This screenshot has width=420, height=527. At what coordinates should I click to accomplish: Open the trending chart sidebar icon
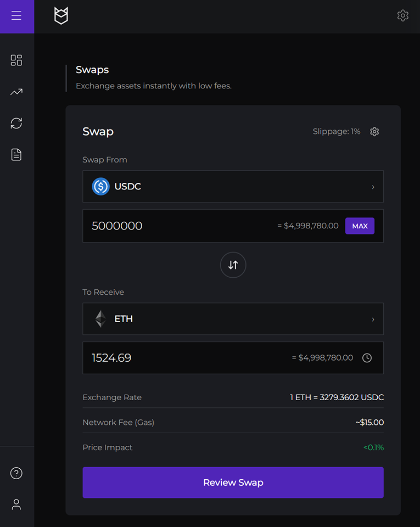(x=16, y=92)
